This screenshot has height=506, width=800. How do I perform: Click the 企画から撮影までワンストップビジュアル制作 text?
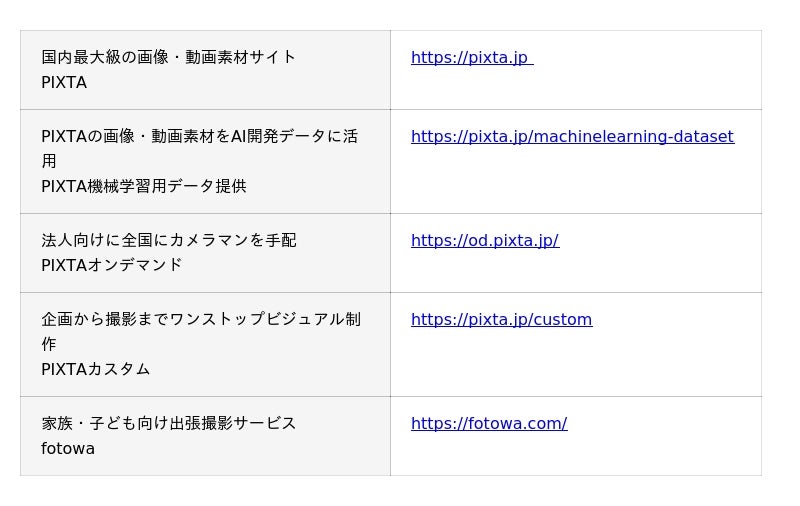pyautogui.click(x=200, y=319)
